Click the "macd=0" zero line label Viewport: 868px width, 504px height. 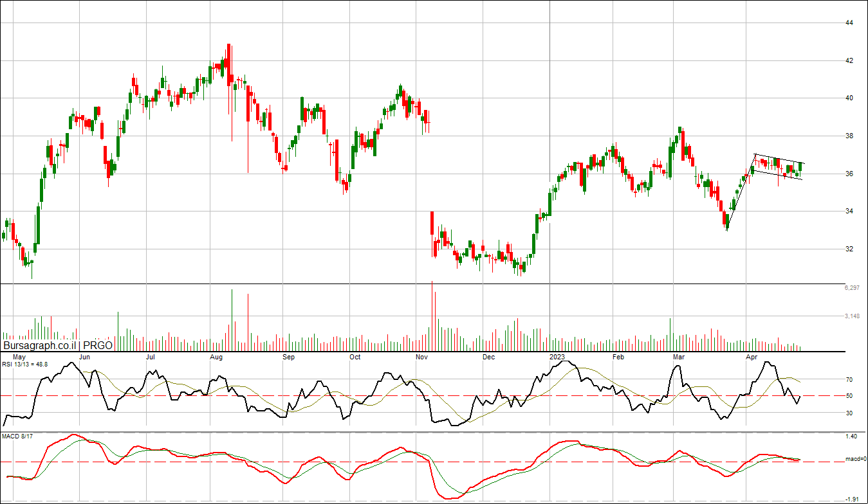point(854,459)
